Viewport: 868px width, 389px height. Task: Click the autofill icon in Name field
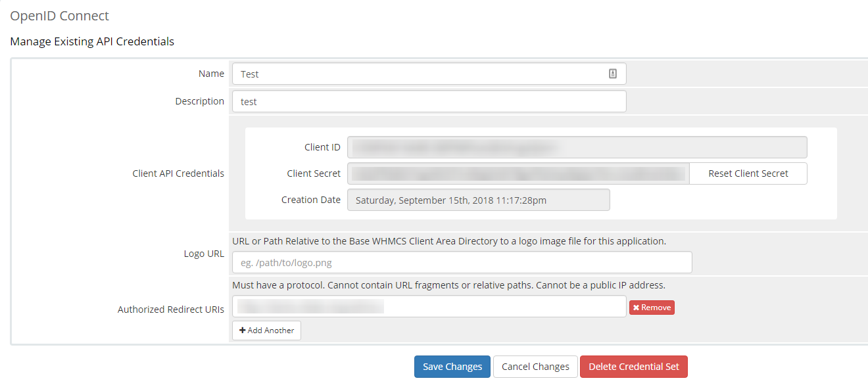point(612,74)
